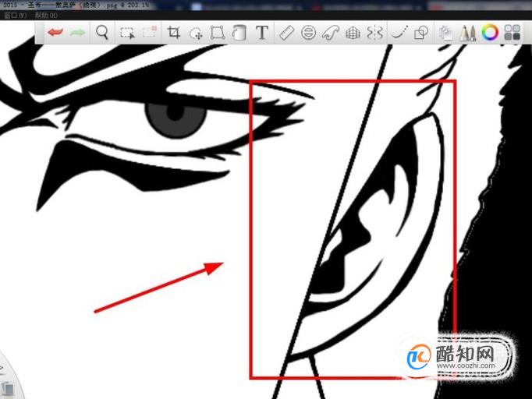Select the lasso Transform move tool
532x399 pixels.
point(196,34)
